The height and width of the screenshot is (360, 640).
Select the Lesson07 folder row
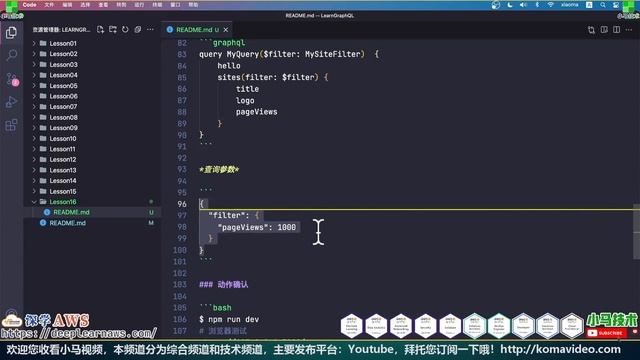pos(92,107)
